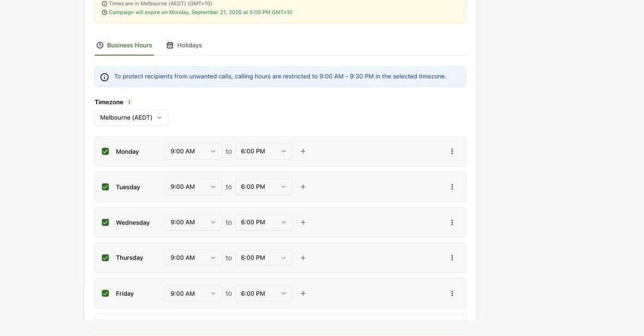Open the Melbourne (AEDT) timezone dropdown
This screenshot has height=336, width=644.
click(132, 118)
